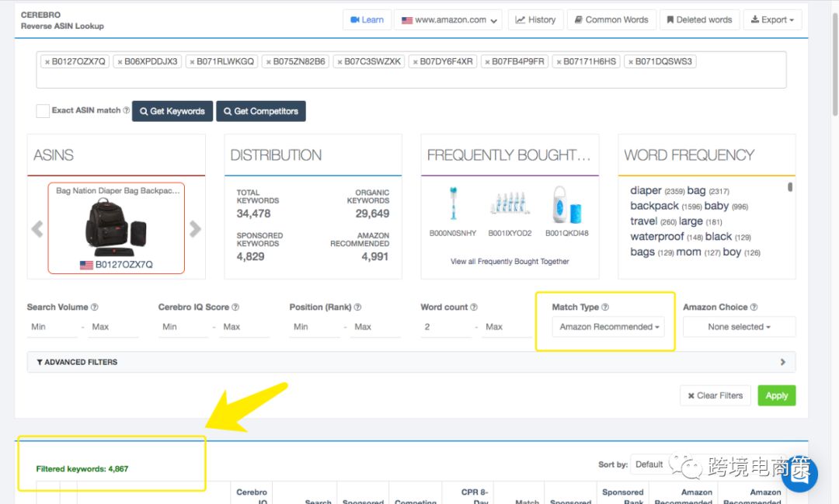Open Amazon Choice None selected dropdown
Screen dimensions: 839x504
coord(739,326)
